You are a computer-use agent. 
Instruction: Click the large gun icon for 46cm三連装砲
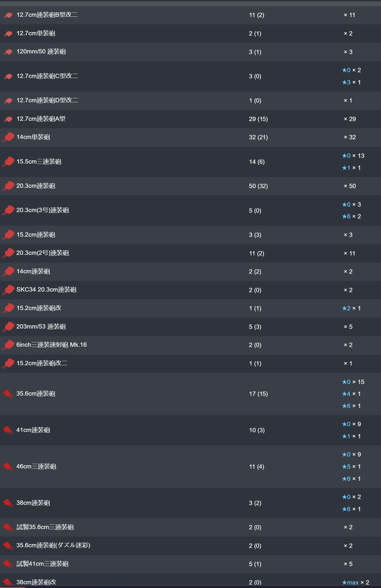(x=8, y=467)
